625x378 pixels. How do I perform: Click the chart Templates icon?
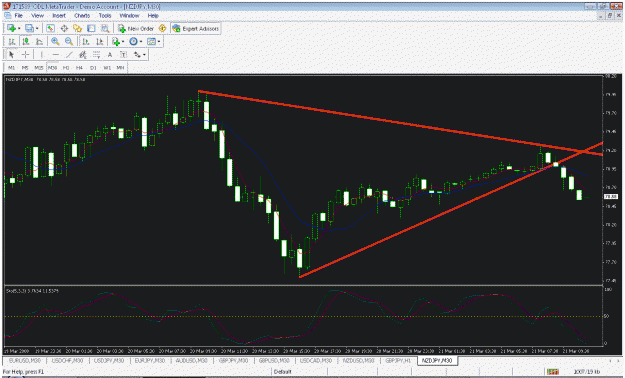pos(151,41)
